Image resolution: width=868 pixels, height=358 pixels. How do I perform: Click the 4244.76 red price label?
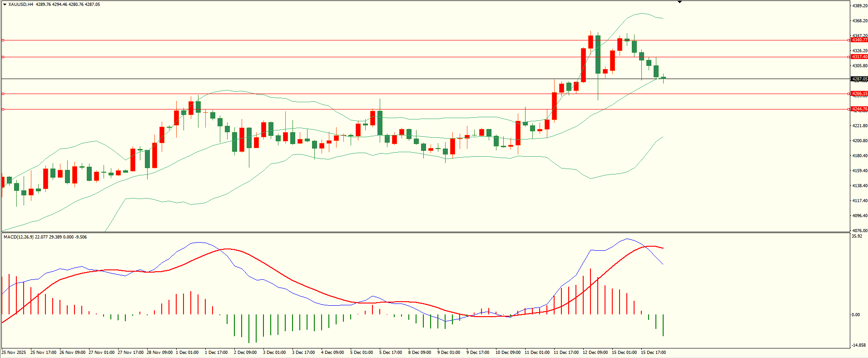[859, 109]
